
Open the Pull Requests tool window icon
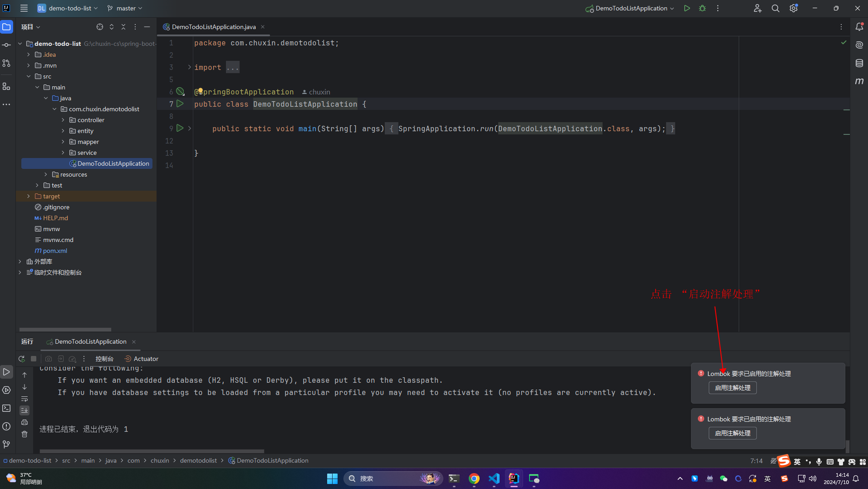click(x=6, y=63)
